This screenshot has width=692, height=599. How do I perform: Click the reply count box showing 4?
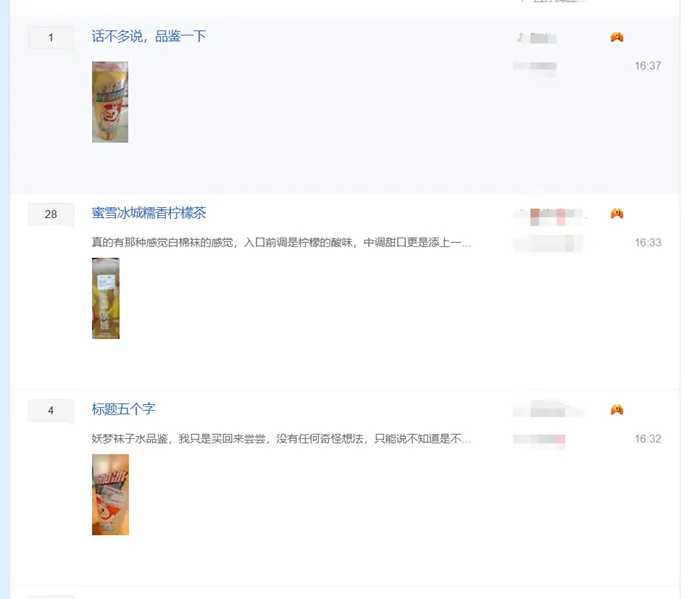(x=51, y=411)
